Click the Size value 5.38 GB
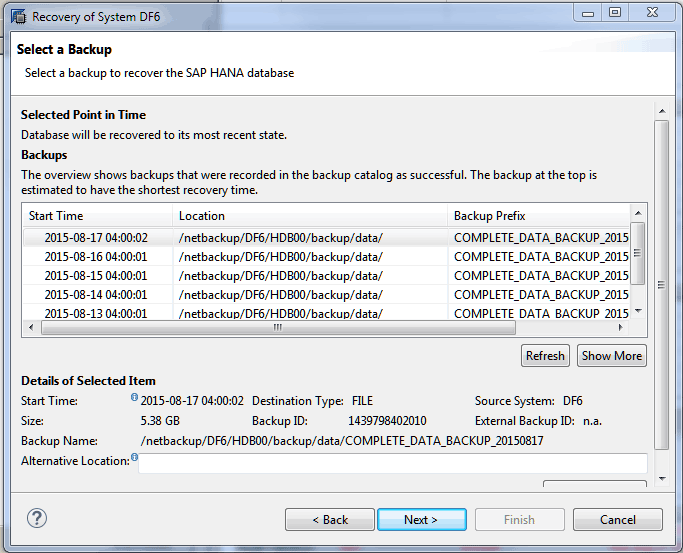The image size is (683, 553). tap(160, 421)
